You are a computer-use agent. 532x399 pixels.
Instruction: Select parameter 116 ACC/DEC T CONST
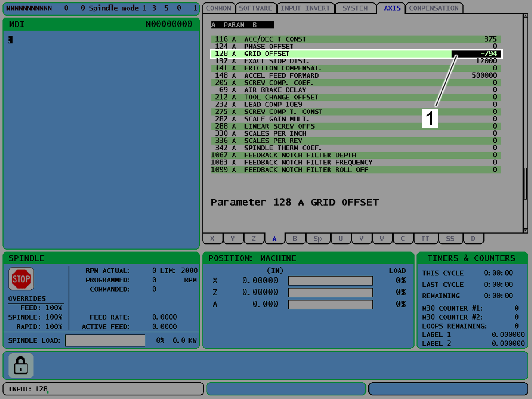(x=356, y=39)
